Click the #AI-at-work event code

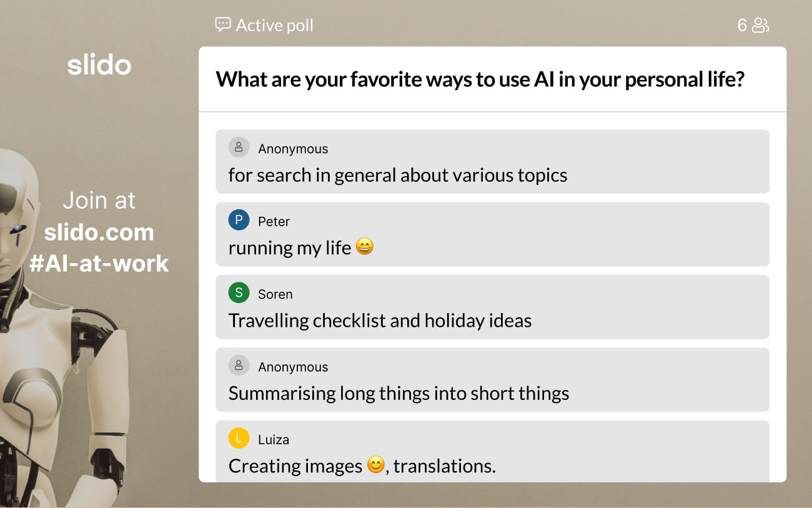click(x=99, y=263)
